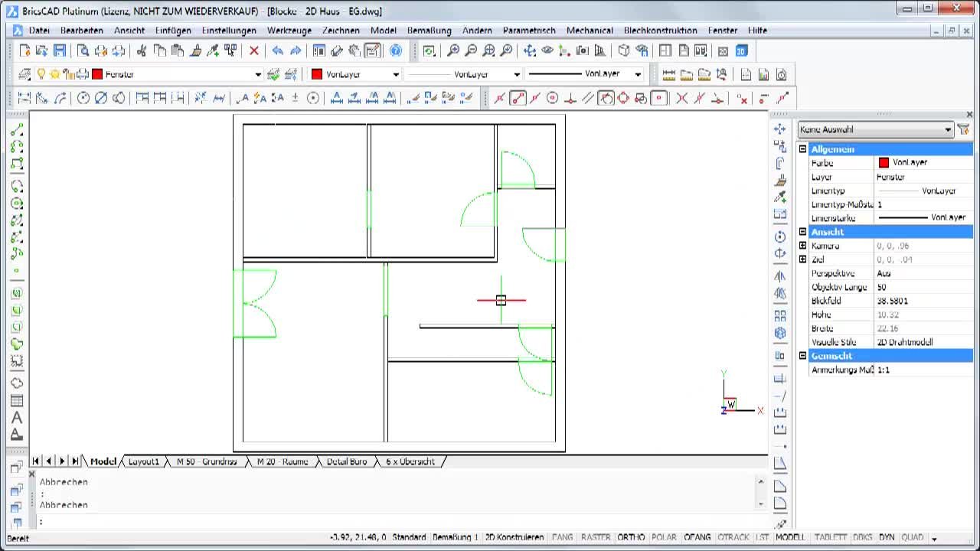This screenshot has width=980, height=551.
Task: Open the color VonLayer dropdown
Action: (395, 74)
